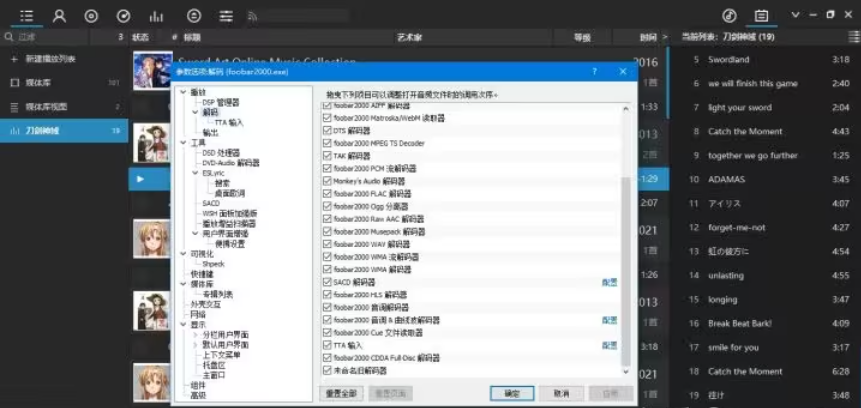
Task: Toggle the SACD 解码器 checkbox
Action: 328,282
